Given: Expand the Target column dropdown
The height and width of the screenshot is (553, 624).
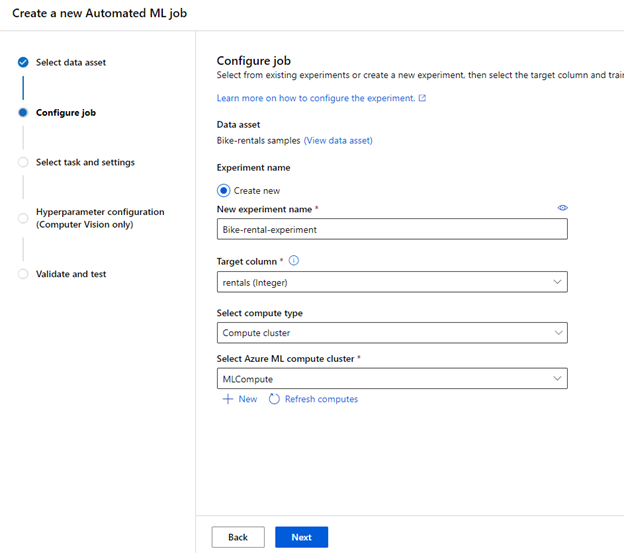Looking at the screenshot, I should click(392, 283).
